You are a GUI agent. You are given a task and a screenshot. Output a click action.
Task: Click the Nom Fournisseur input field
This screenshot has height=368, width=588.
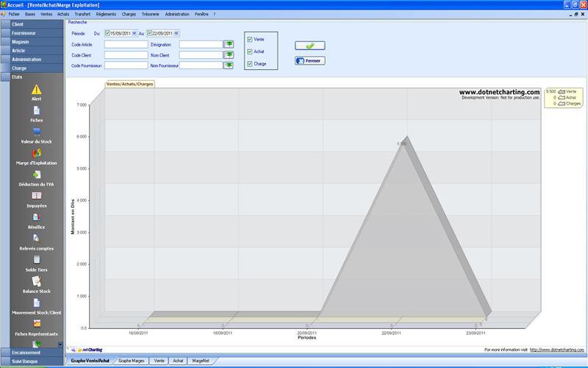tap(201, 66)
